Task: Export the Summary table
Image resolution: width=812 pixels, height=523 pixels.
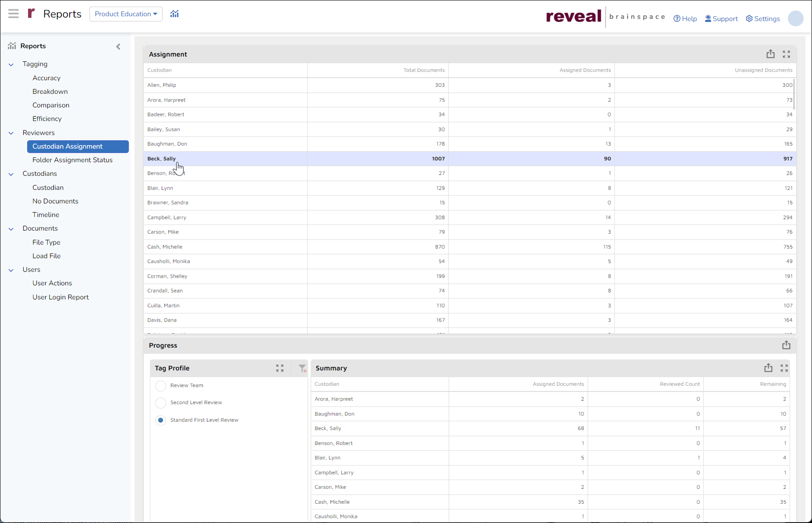Action: point(768,368)
